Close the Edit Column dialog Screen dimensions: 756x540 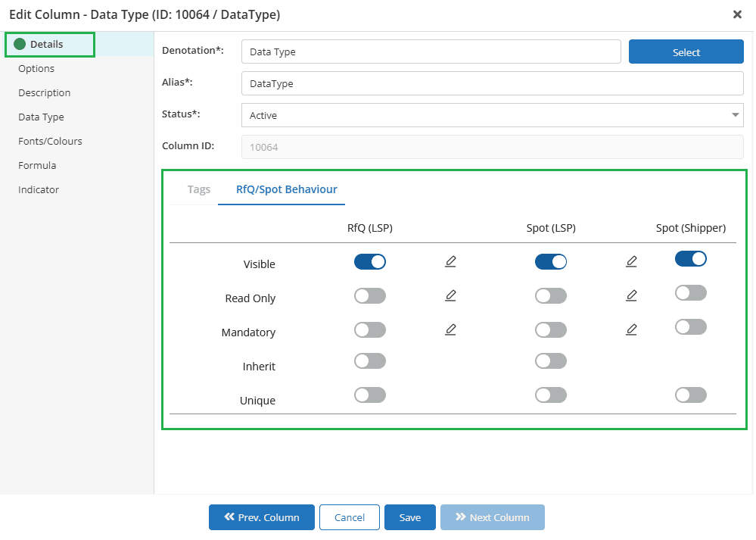737,14
